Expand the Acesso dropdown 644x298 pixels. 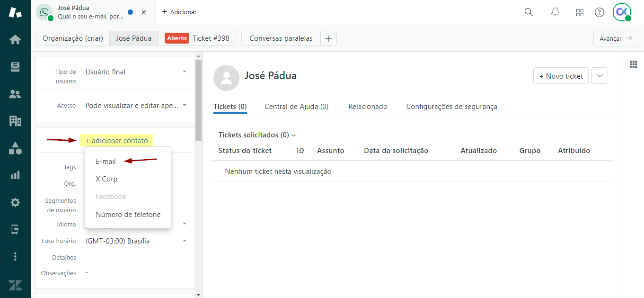click(184, 106)
